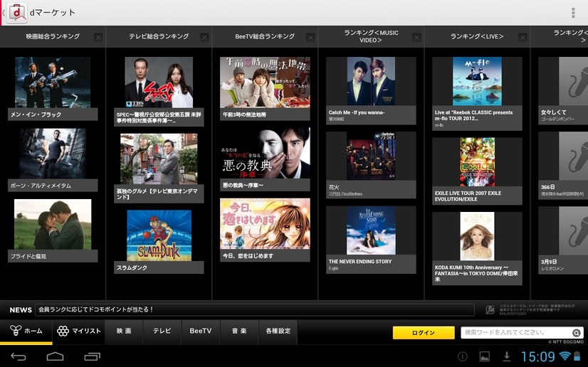This screenshot has height=367, width=588.
Task: Switch to the テレビ tab
Action: [162, 331]
